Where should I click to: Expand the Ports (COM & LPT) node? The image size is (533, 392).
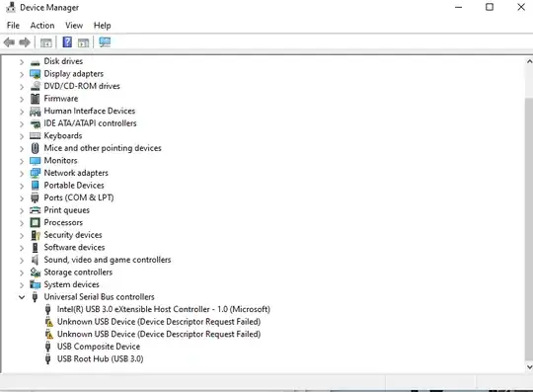tap(22, 198)
